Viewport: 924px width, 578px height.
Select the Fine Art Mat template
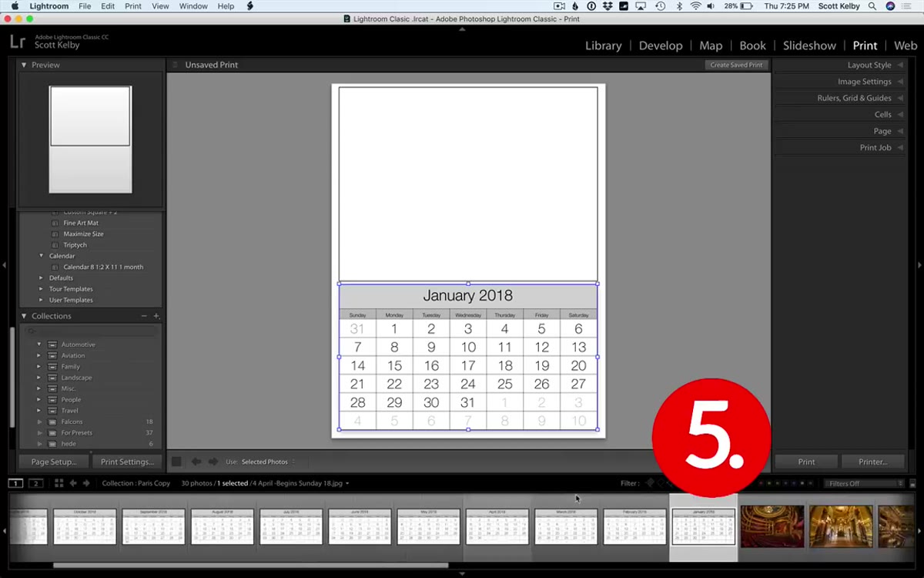coord(81,223)
